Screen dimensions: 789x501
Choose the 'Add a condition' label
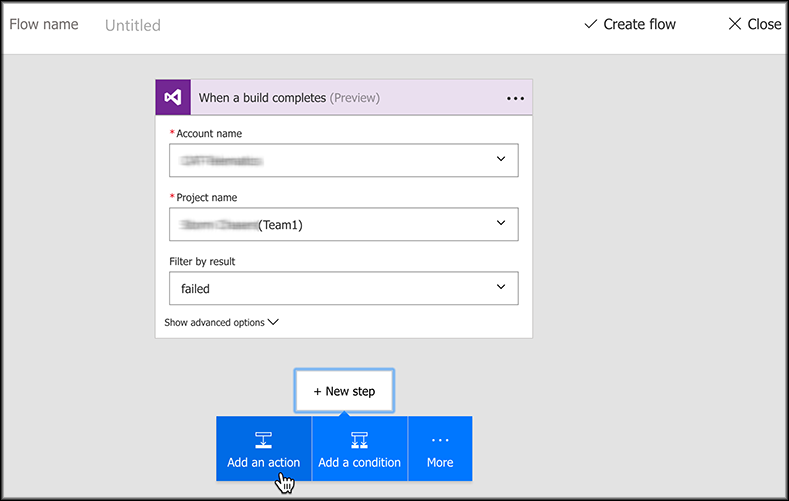point(359,462)
